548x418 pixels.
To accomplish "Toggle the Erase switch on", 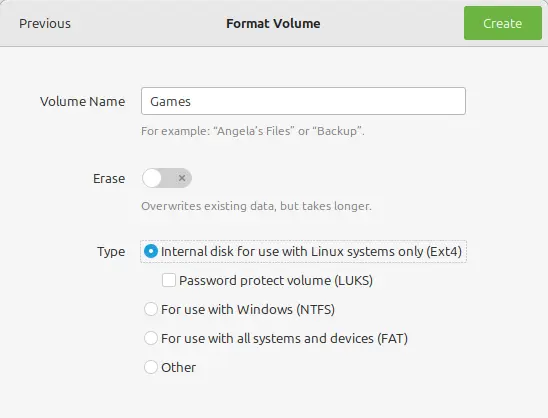I will point(167,178).
